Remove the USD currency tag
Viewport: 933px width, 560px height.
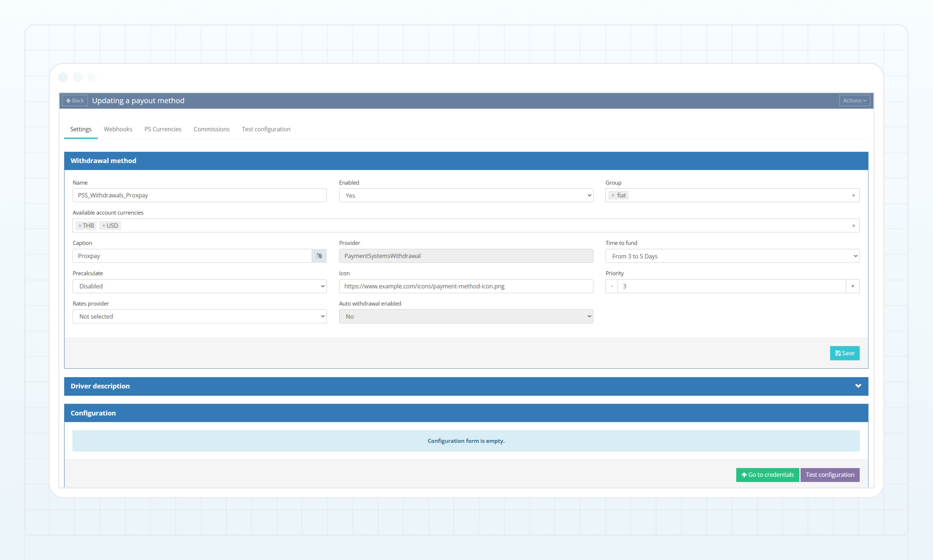point(104,226)
